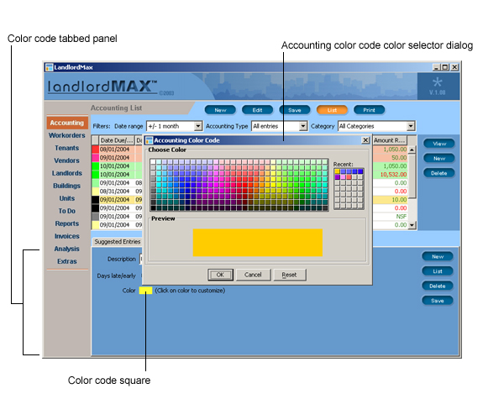
Task: Click the top toolbar Save button
Action: (295, 110)
